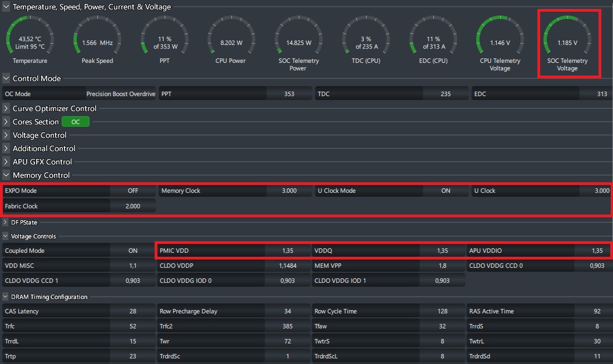This screenshot has width=613, height=364.
Task: Edit the Trfc2 value 385
Action: point(288,326)
